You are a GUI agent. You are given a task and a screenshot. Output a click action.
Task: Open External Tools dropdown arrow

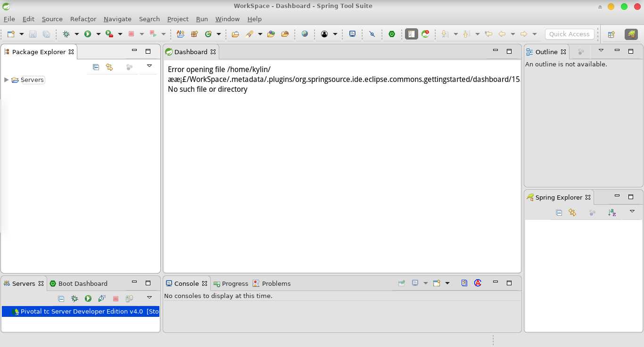[x=120, y=34]
